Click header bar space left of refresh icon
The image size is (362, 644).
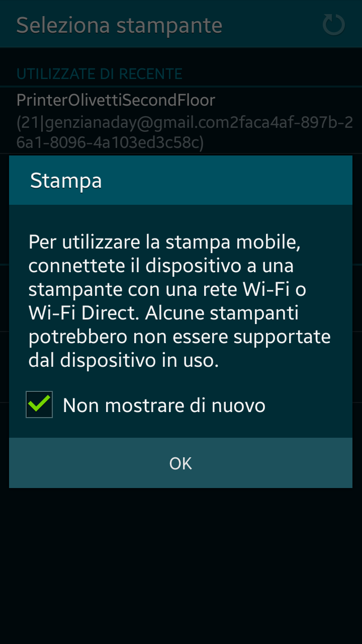tap(271, 25)
